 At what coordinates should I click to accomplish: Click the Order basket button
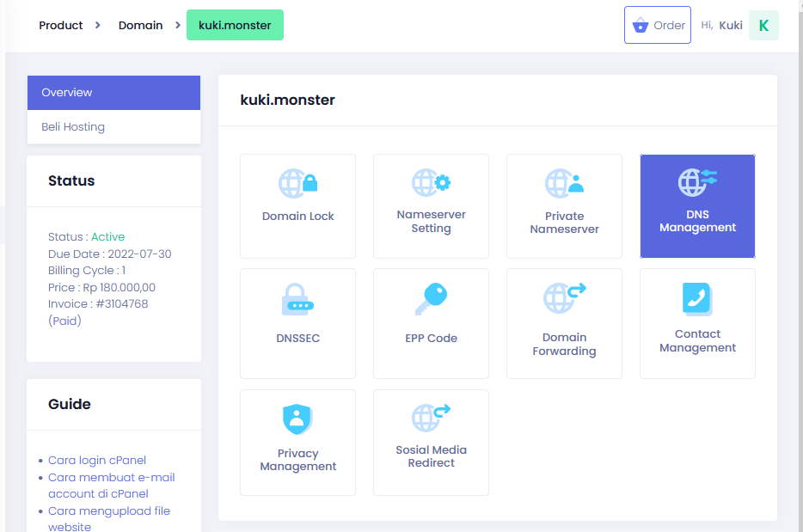(x=658, y=25)
